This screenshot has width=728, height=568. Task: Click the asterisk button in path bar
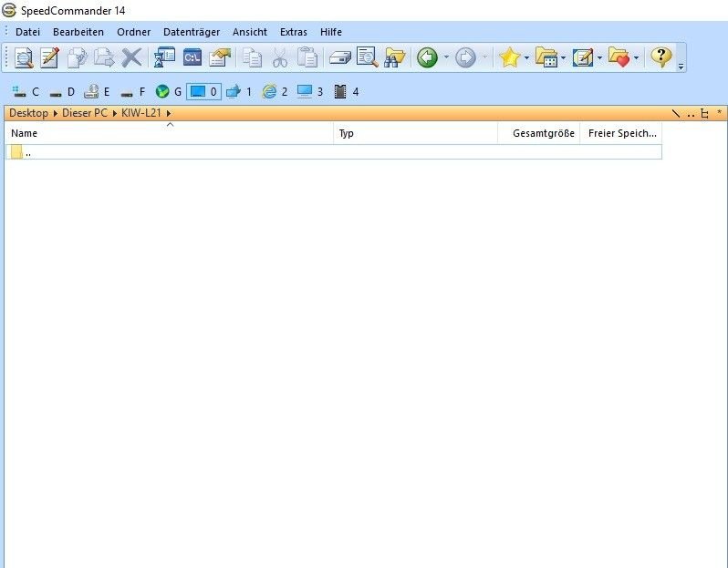719,112
